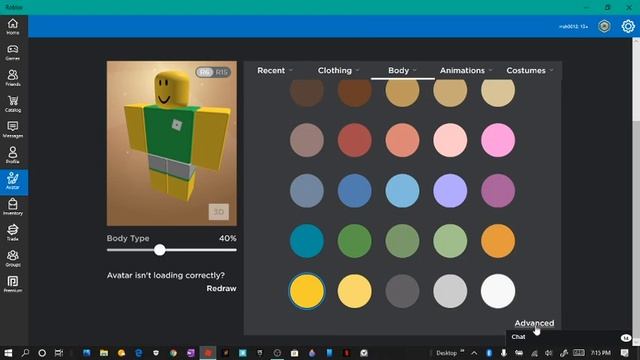
Task: Toggle the 3D avatar view button
Action: point(218,211)
